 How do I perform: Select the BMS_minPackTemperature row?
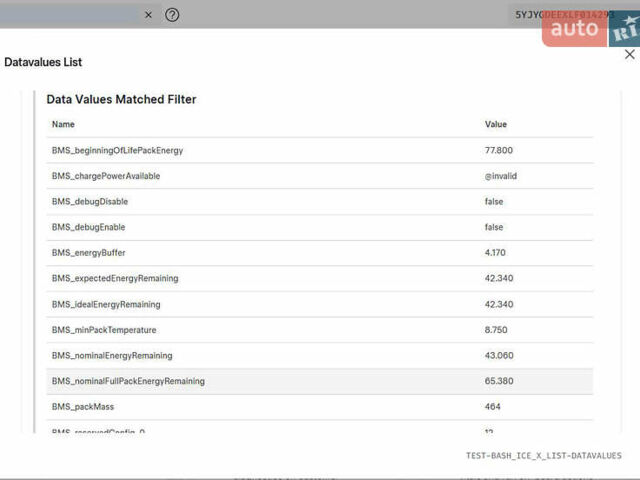coord(104,330)
